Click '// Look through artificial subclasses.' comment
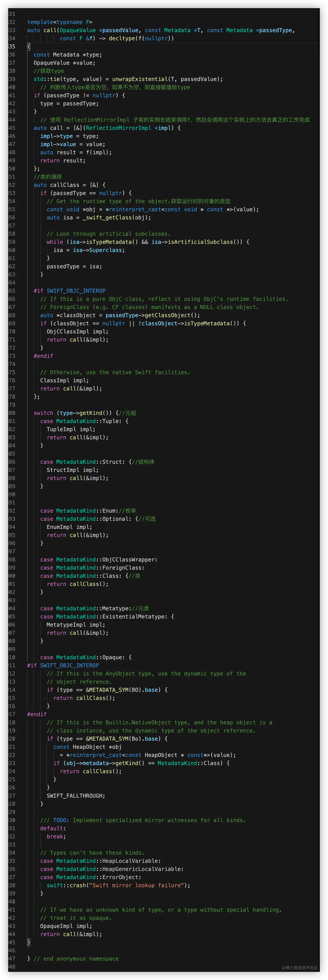The width and height of the screenshot is (328, 980). [109, 234]
